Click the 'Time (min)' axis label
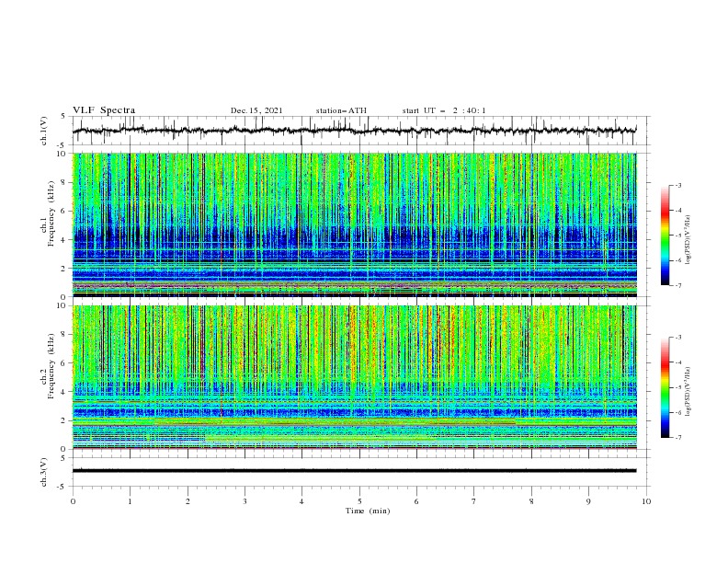728x563 pixels. tap(368, 511)
